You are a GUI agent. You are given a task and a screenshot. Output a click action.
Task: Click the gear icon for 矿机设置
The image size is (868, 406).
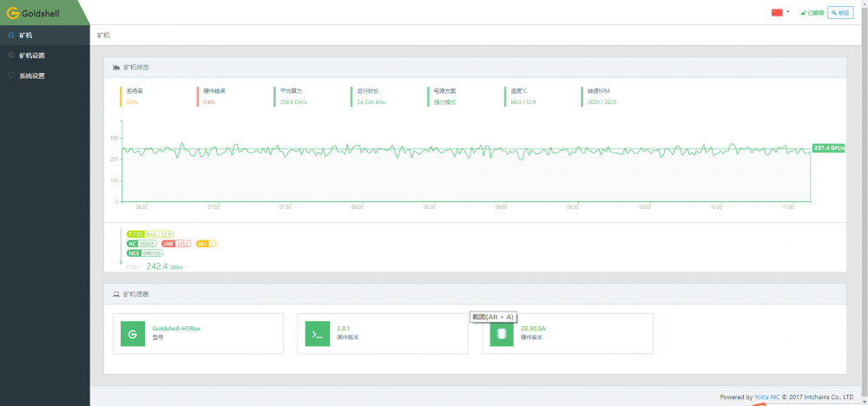[x=11, y=56]
